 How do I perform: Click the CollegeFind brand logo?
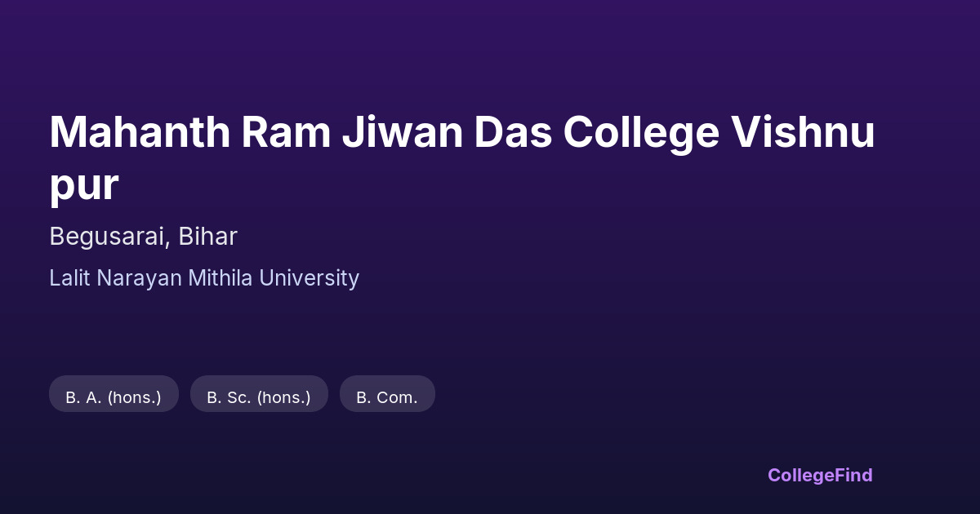coord(820,475)
